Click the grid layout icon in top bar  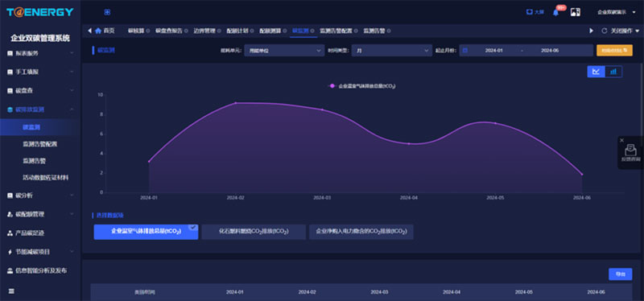click(107, 12)
